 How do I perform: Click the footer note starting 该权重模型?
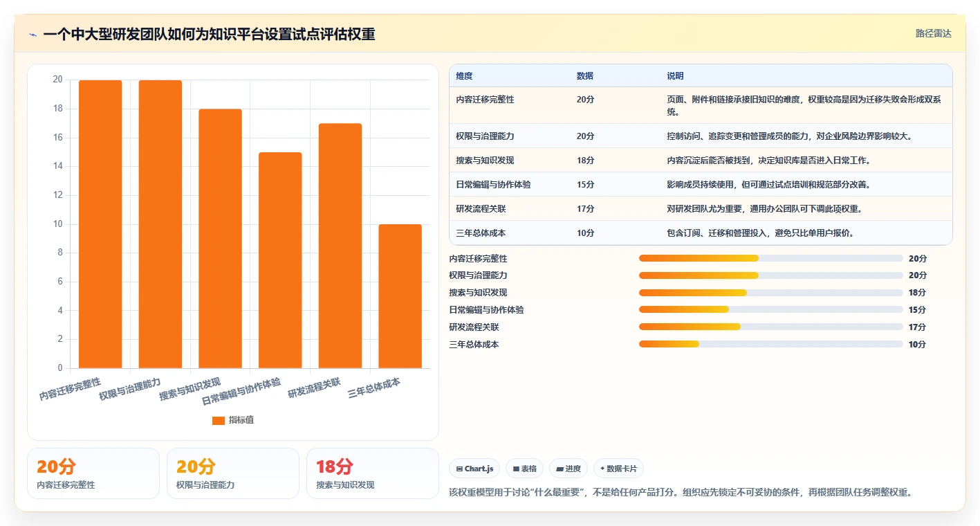(681, 493)
